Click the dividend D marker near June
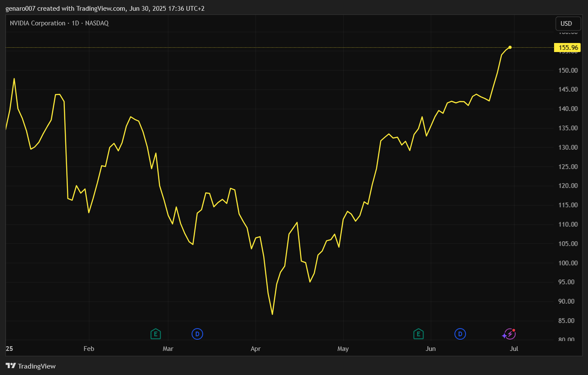The image size is (588, 375). point(460,334)
